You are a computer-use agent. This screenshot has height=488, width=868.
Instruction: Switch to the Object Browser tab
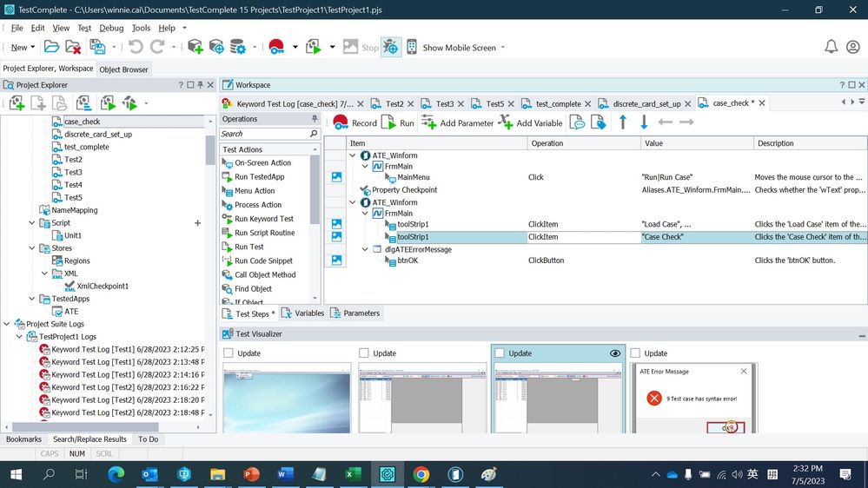pyautogui.click(x=123, y=69)
